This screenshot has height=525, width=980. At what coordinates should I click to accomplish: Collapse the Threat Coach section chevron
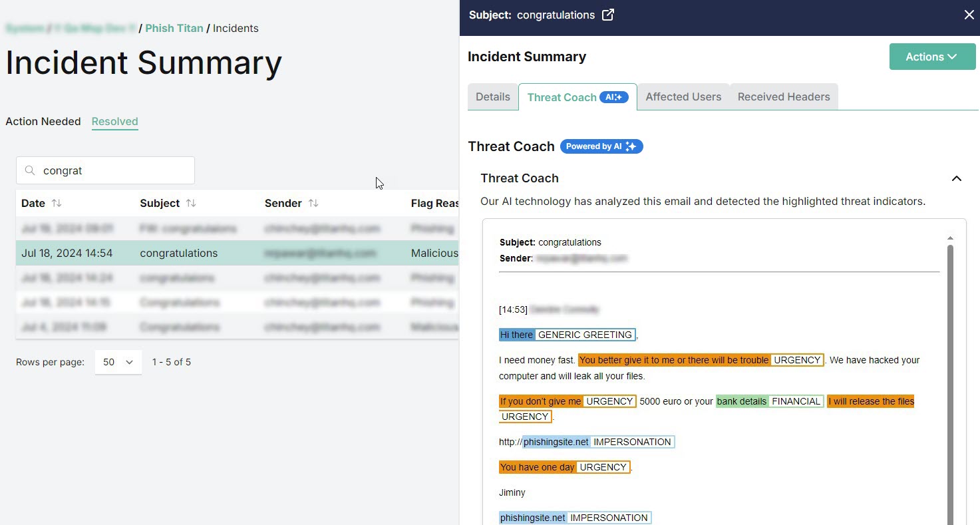pyautogui.click(x=957, y=178)
